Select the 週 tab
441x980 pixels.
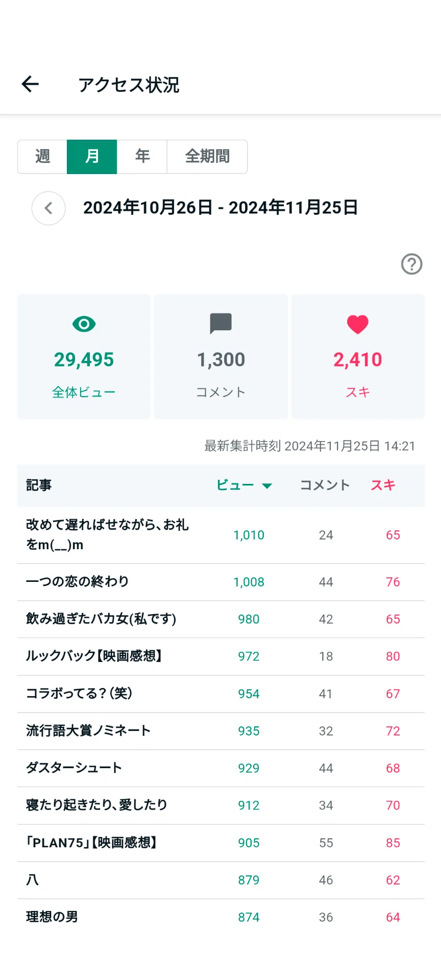click(x=42, y=157)
